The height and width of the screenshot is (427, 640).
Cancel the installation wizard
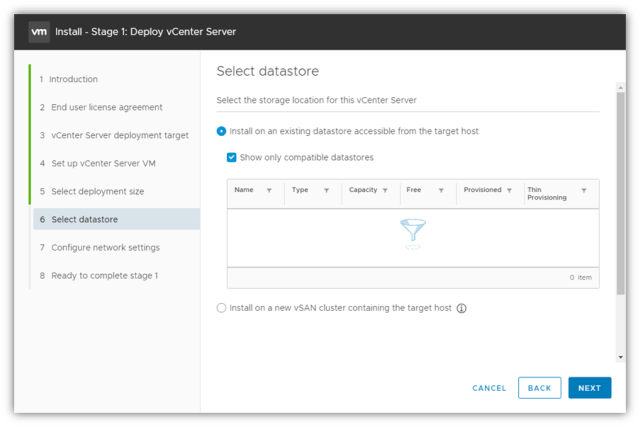pos(489,388)
